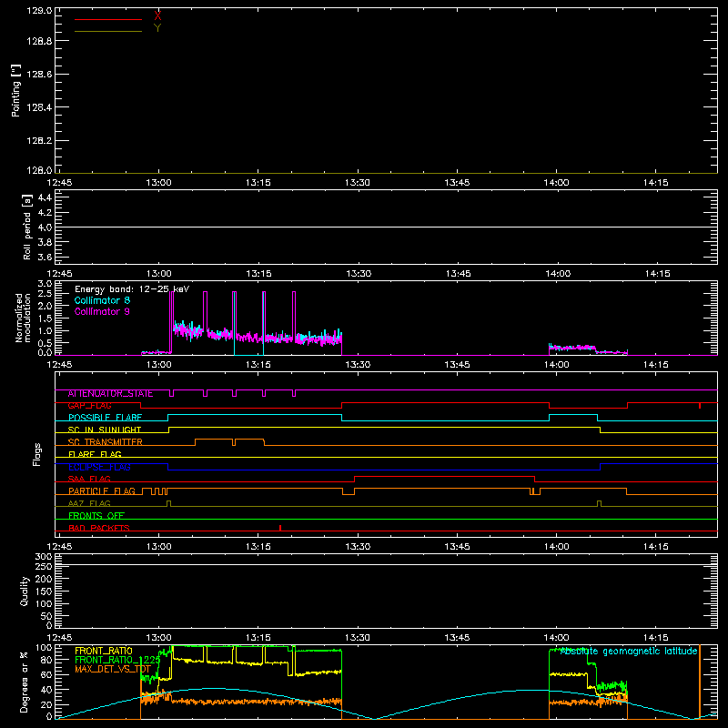Click the vertical 'Flags' axis title
The height and width of the screenshot is (728, 728).
[x=36, y=454]
